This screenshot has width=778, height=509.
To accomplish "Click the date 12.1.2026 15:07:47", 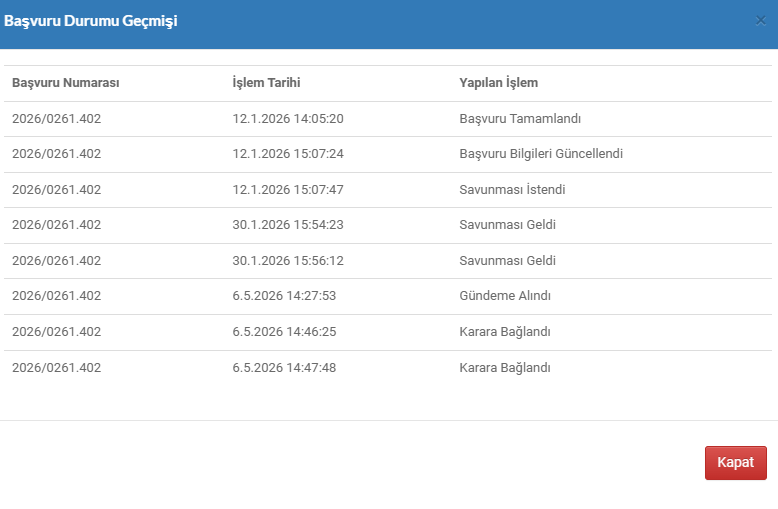I will (288, 190).
